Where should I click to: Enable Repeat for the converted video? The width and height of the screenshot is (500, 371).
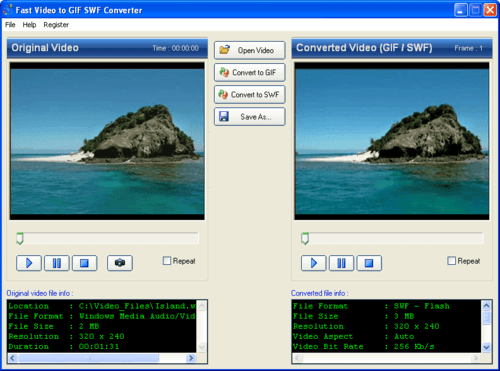[x=451, y=261]
